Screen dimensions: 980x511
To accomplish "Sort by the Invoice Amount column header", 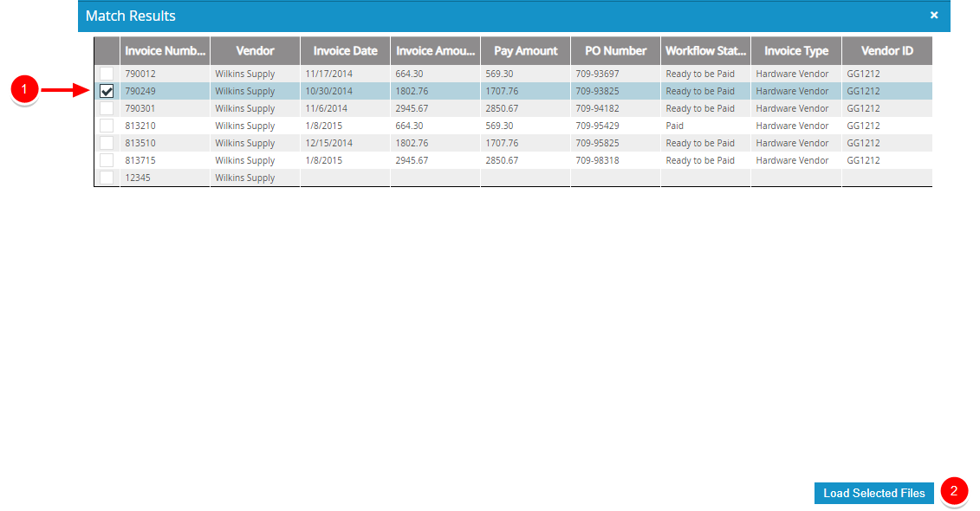I will click(x=435, y=51).
